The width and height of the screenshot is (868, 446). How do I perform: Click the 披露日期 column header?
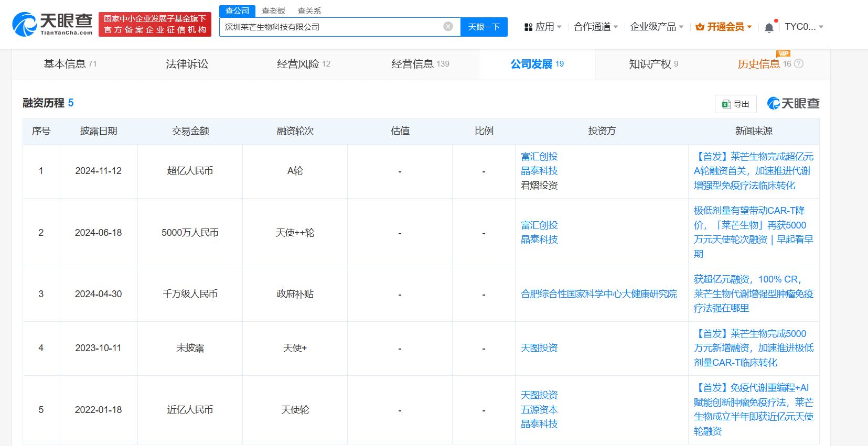[99, 131]
